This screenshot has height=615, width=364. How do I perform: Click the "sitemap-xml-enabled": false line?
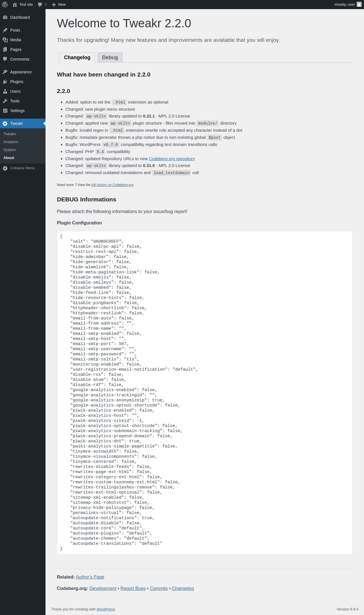click(x=107, y=498)
